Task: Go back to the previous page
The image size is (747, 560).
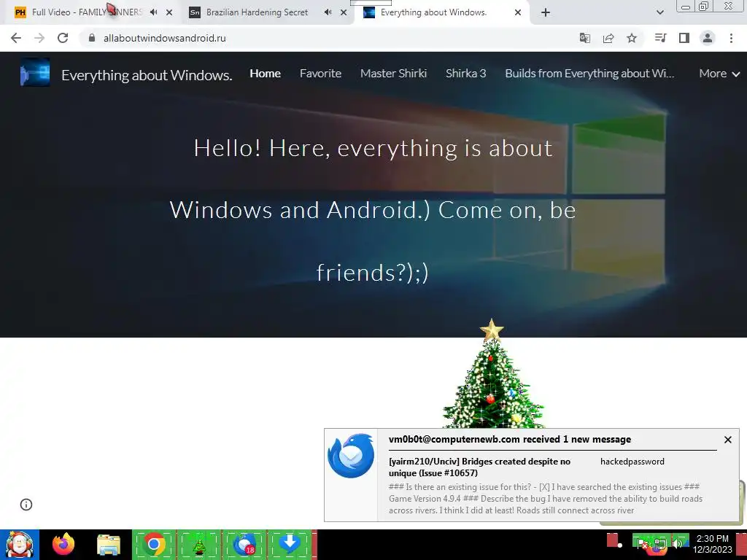Action: pos(16,38)
